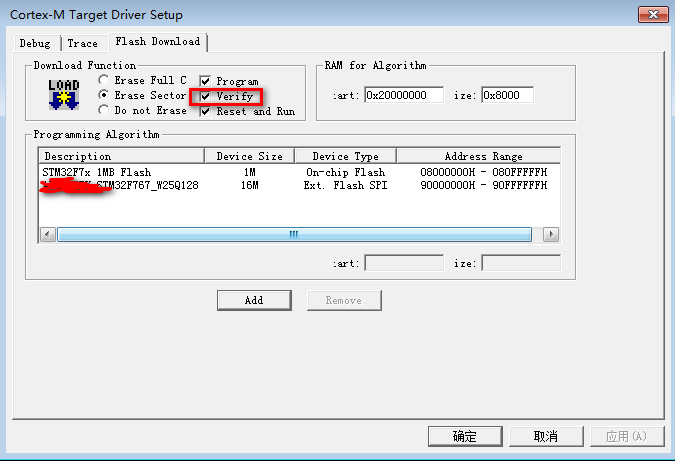Click the Address Range column header
The height and width of the screenshot is (462, 675).
point(479,156)
